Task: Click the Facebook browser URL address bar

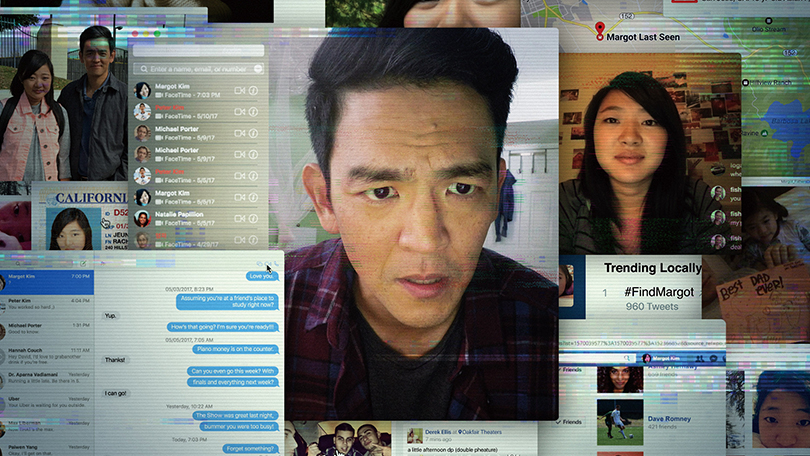Action: [642, 343]
